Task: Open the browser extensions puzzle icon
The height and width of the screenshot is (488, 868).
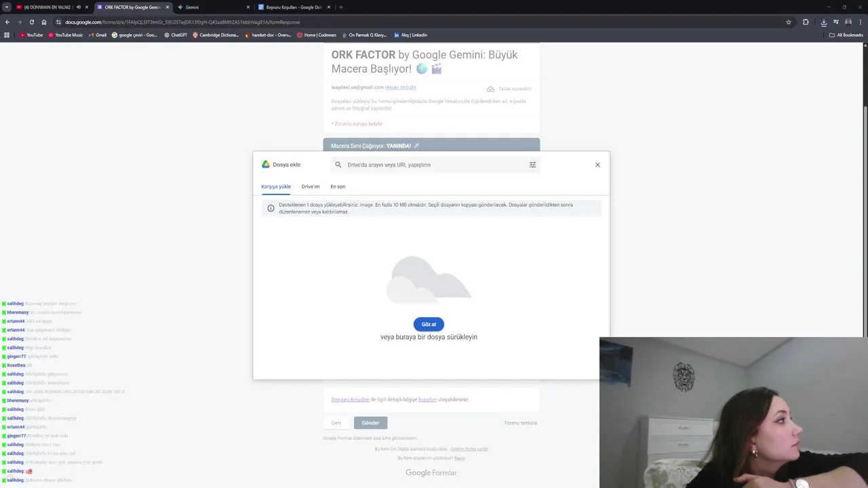Action: 806,22
